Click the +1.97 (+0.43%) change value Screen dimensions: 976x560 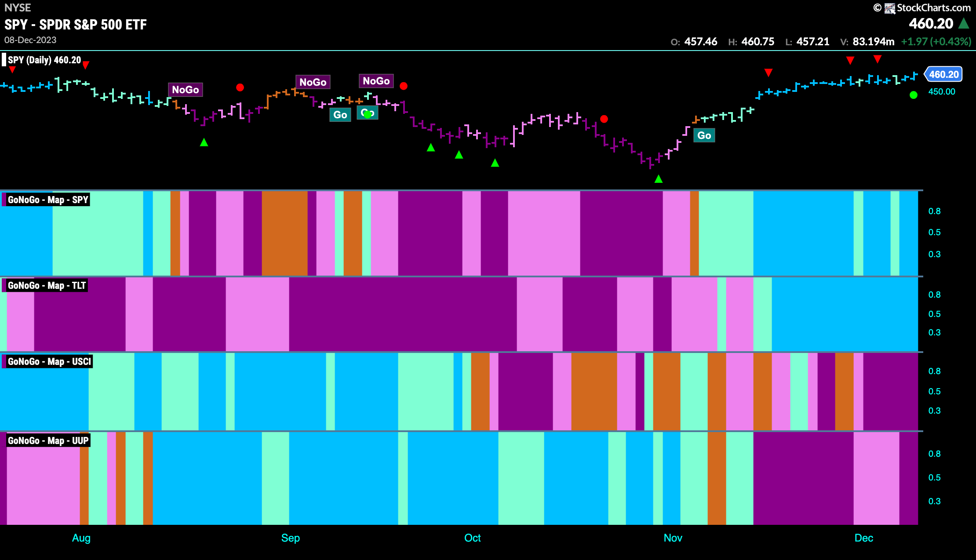click(x=936, y=42)
